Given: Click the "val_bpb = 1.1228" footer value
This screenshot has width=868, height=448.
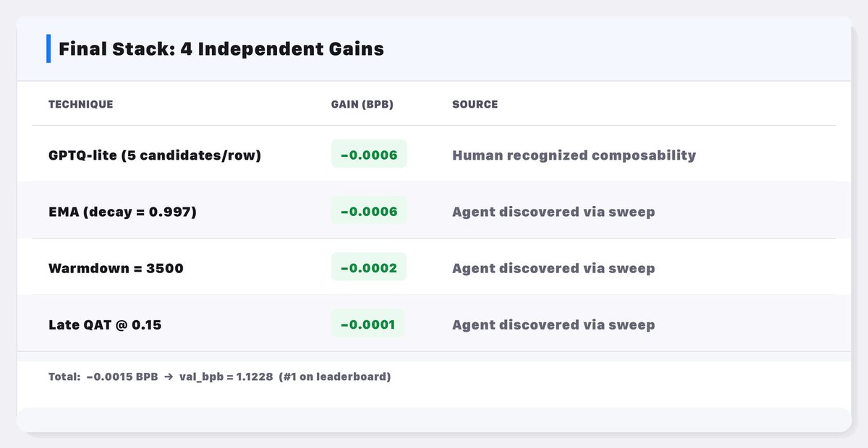Looking at the screenshot, I should point(226,376).
